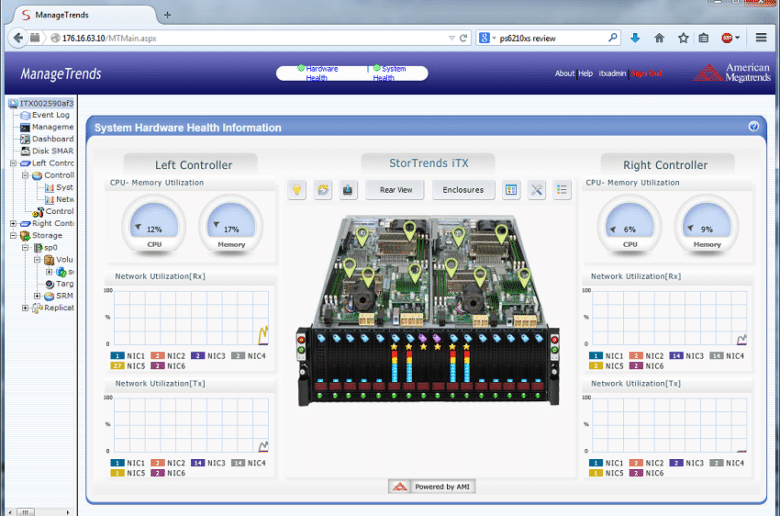The height and width of the screenshot is (516, 780).
Task: Open the Management console tree item
Action: click(x=53, y=127)
